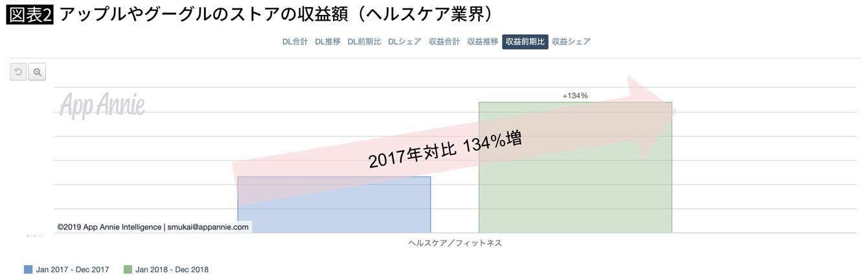Image resolution: width=868 pixels, height=280 pixels.
Task: Click the App Annie Intelligence copyright text
Action: click(153, 227)
